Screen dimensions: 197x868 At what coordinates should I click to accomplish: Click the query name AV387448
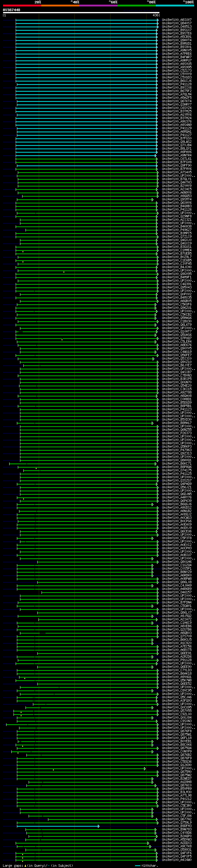[x=11, y=10]
